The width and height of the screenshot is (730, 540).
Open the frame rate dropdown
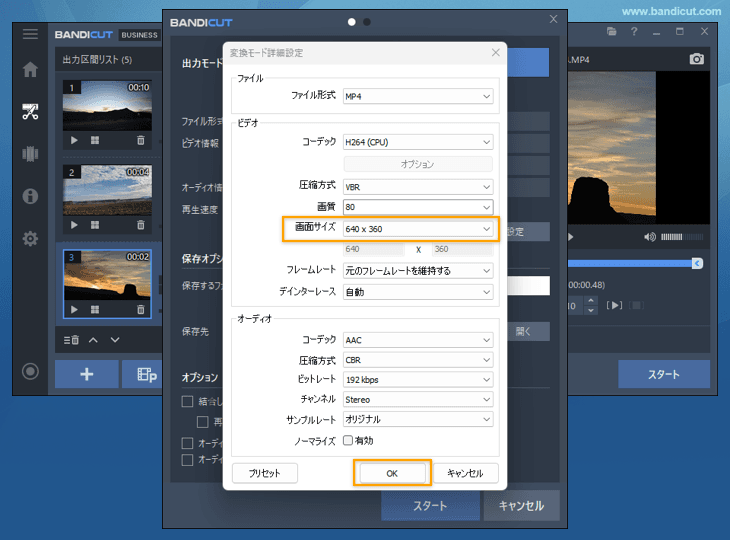418,271
